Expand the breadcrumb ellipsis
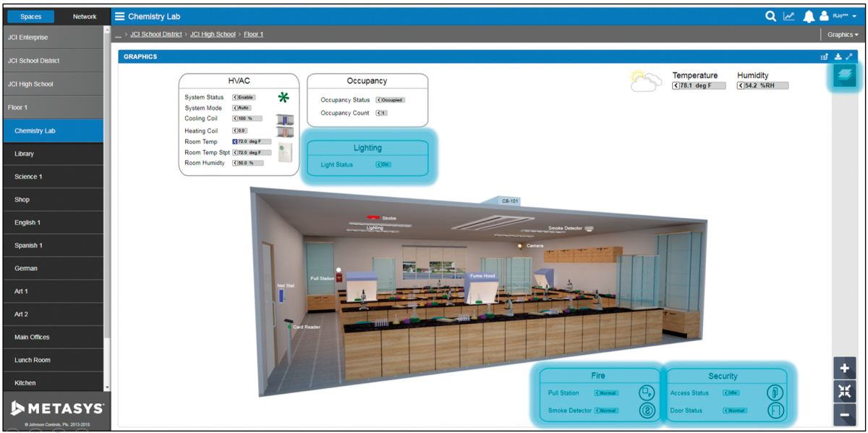Viewport: 868px width, 433px height. click(x=118, y=35)
